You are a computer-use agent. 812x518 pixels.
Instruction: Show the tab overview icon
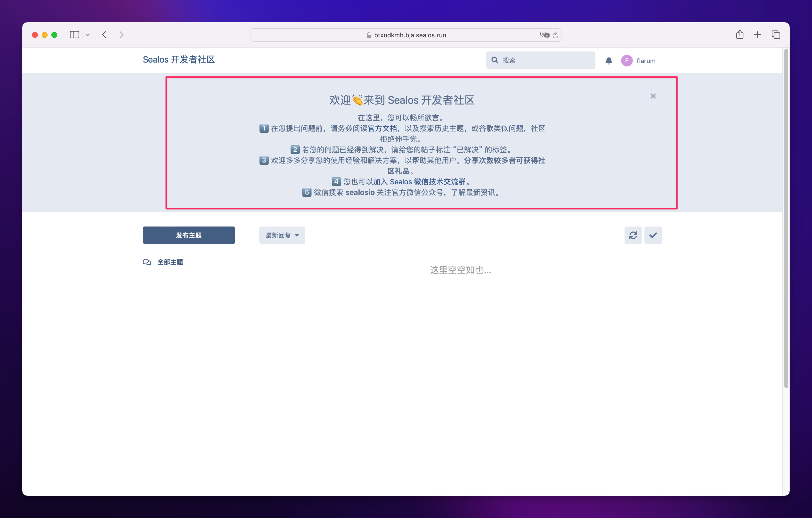[x=776, y=35]
